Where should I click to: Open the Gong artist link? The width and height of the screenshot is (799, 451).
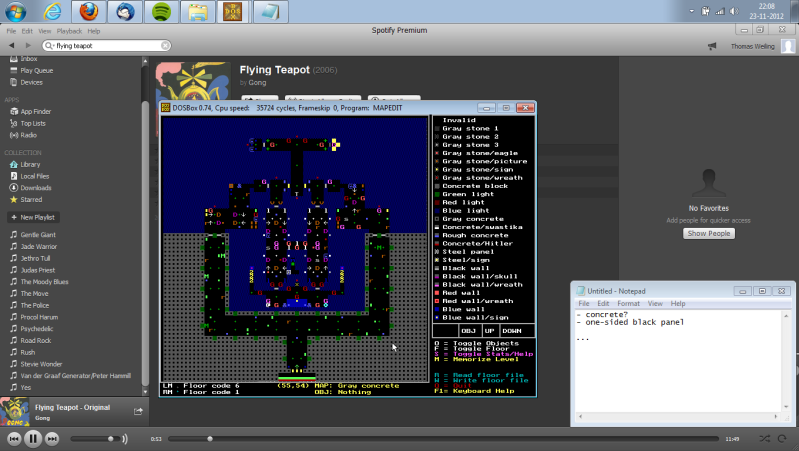click(257, 83)
